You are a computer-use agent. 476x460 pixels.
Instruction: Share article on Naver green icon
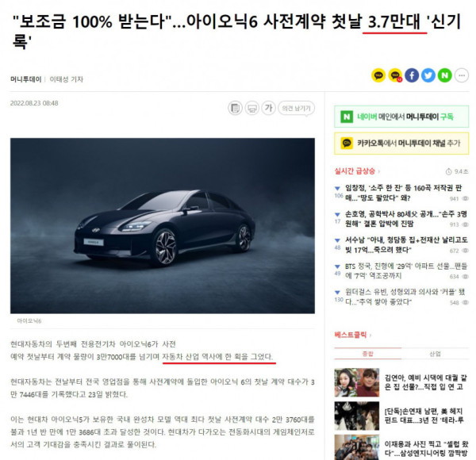click(x=445, y=75)
